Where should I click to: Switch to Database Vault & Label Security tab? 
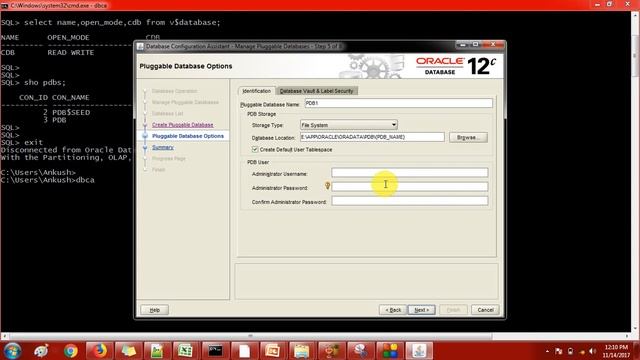[x=316, y=91]
